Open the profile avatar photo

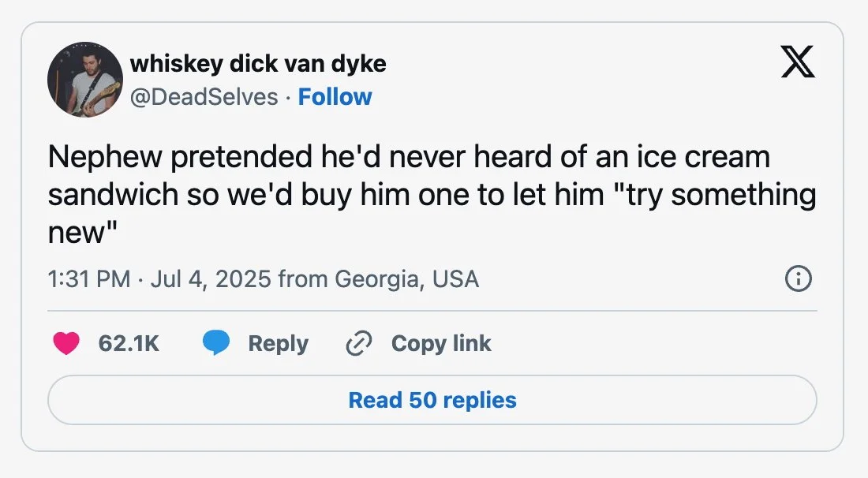pos(84,80)
